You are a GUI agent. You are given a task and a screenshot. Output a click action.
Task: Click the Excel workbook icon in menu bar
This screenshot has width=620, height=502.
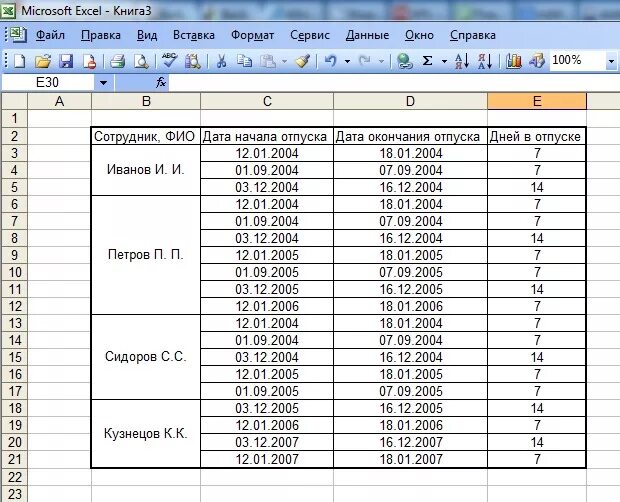pos(17,35)
